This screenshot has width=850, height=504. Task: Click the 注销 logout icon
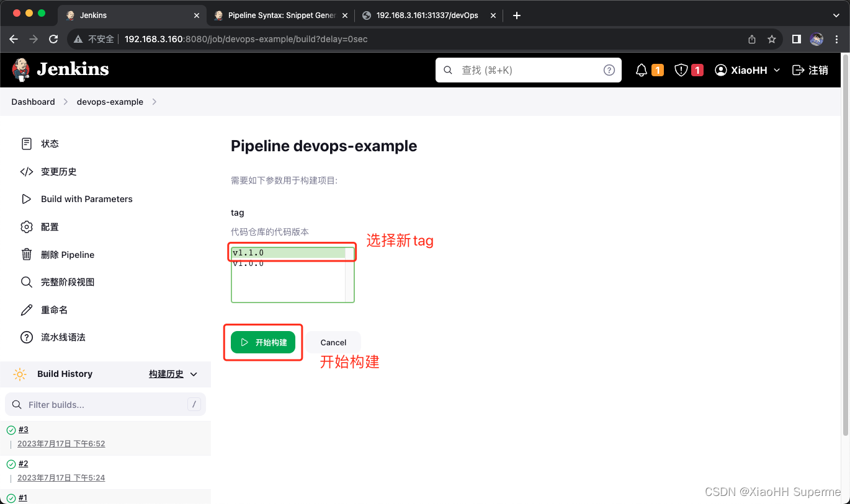coord(799,70)
